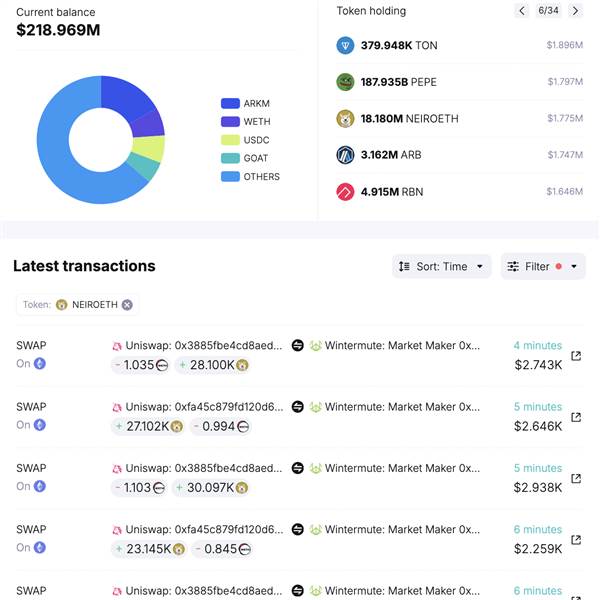Click the +28.100K NEIROETH amount chip
The height and width of the screenshot is (600, 600).
pyautogui.click(x=213, y=365)
